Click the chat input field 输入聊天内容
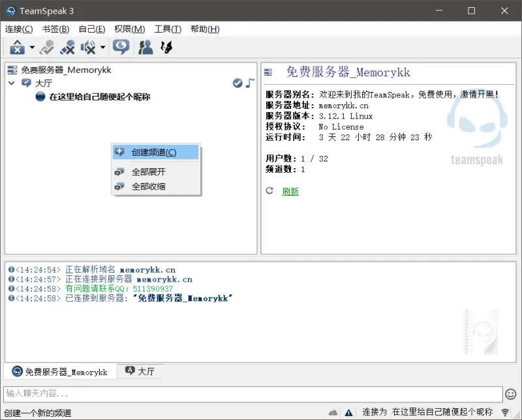Image resolution: width=522 pixels, height=420 pixels. 253,394
